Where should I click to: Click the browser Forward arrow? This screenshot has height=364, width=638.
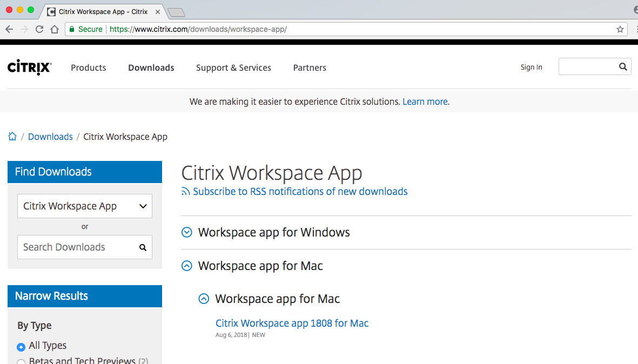pyautogui.click(x=24, y=29)
